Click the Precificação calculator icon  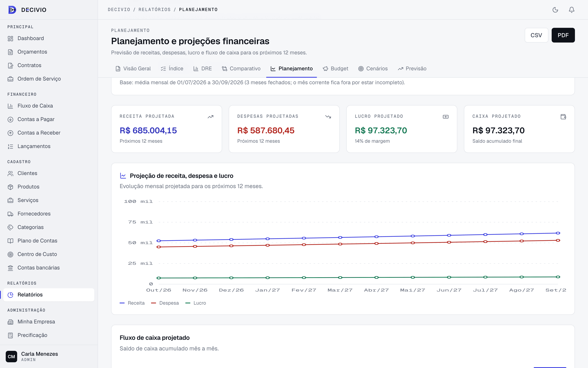coord(10,335)
